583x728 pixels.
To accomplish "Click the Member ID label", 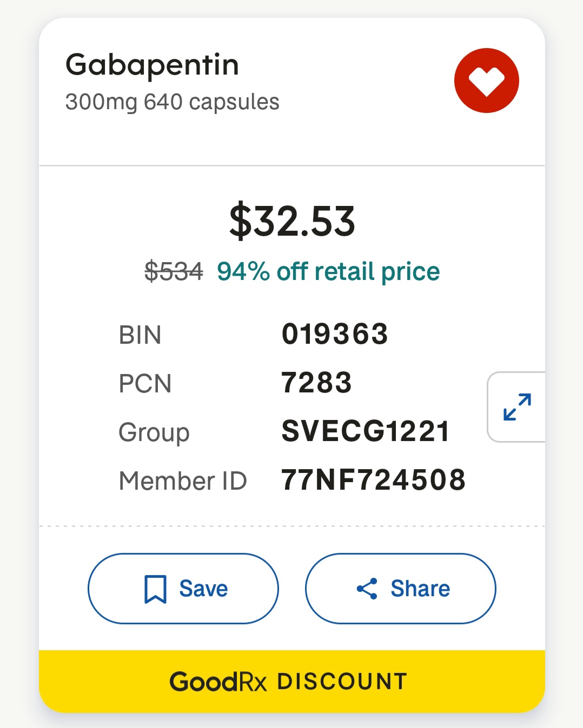I will coord(183,481).
